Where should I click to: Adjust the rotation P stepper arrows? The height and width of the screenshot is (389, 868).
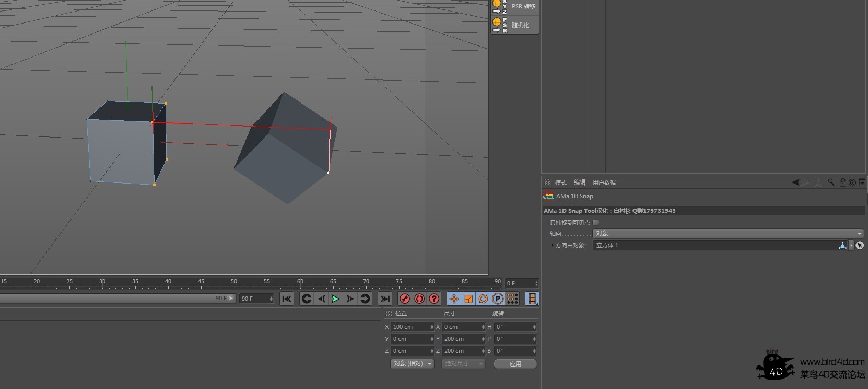tap(534, 339)
